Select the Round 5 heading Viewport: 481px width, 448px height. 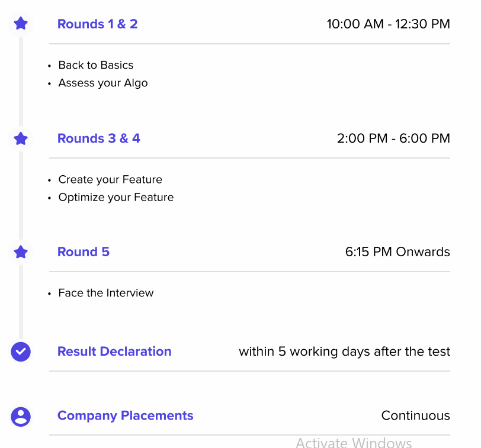pyautogui.click(x=84, y=252)
